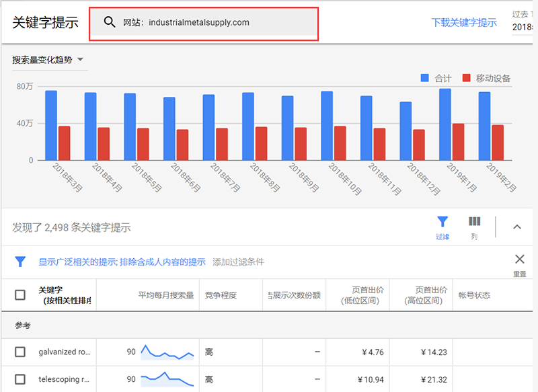
Task: Open the 搜索量变化趋势 dropdown
Action: (x=48, y=60)
